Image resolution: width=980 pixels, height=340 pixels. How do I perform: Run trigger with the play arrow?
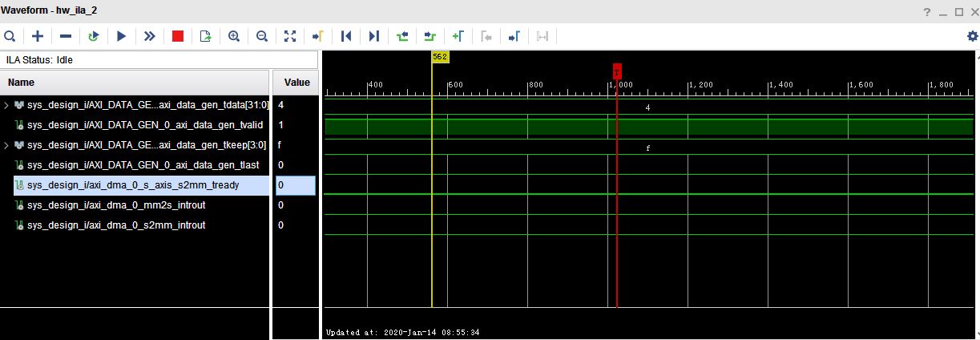pyautogui.click(x=122, y=36)
